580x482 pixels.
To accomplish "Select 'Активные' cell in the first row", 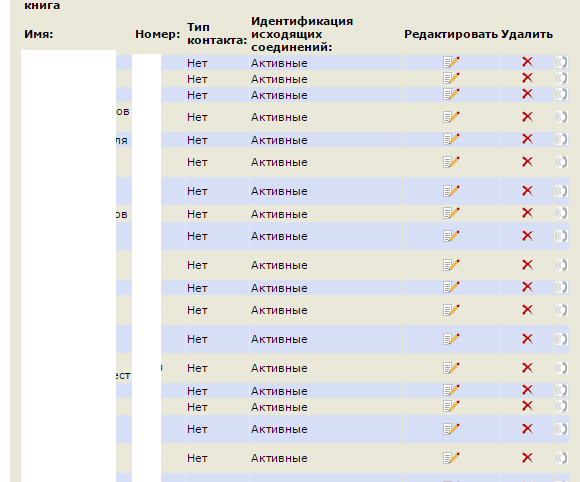I will pos(279,63).
